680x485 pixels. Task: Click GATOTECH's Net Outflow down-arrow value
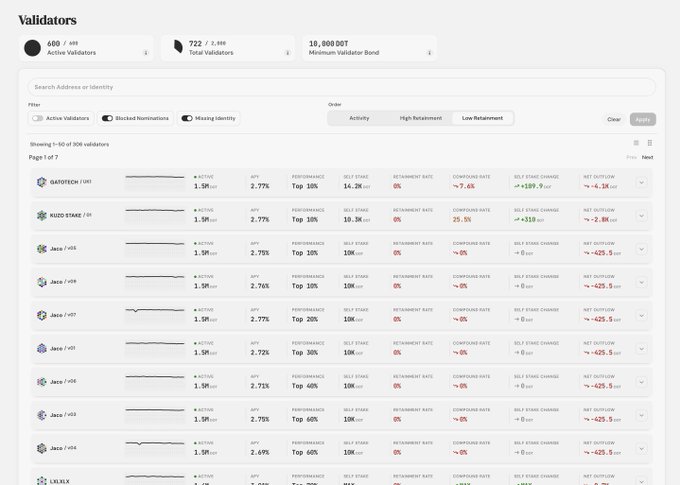[x=600, y=187]
